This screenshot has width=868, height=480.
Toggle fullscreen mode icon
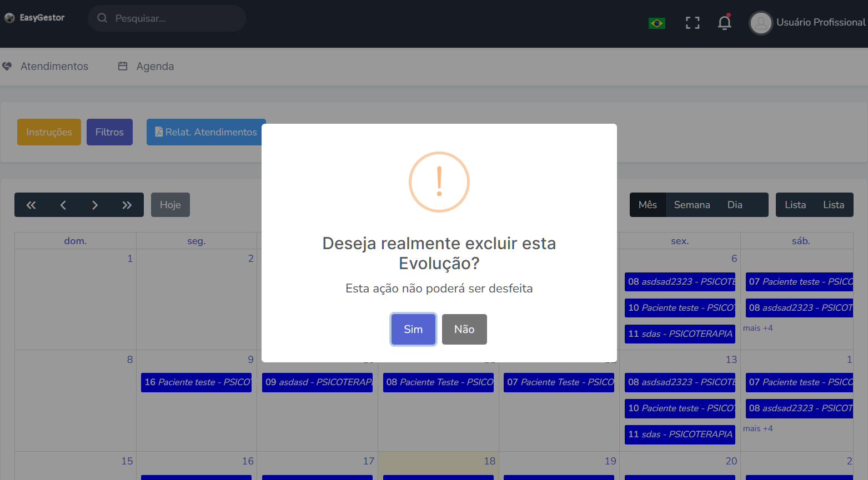coord(693,23)
